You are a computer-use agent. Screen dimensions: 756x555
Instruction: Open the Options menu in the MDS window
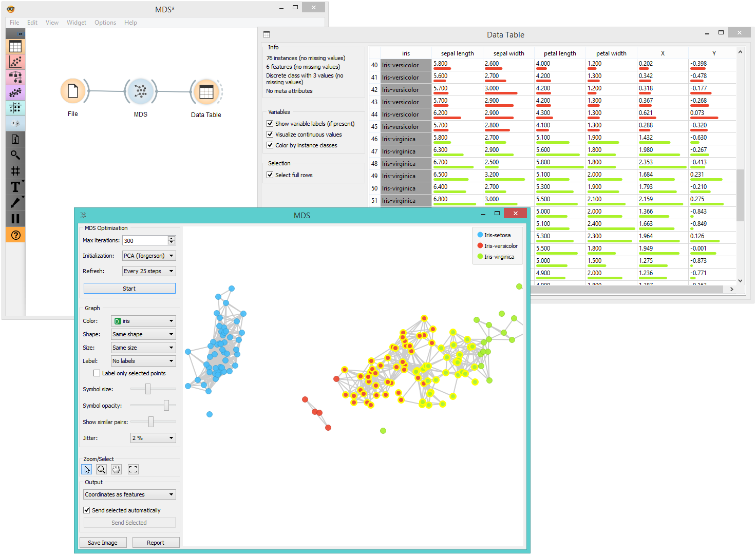point(105,23)
